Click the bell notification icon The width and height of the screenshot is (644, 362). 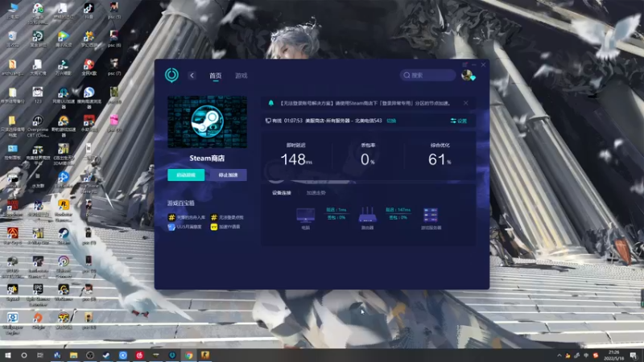tap(270, 103)
